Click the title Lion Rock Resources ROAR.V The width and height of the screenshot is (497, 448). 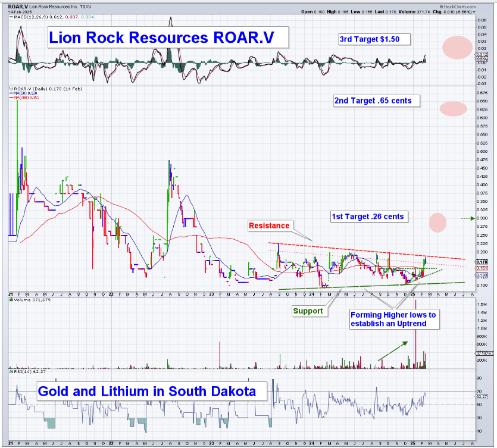(168, 37)
